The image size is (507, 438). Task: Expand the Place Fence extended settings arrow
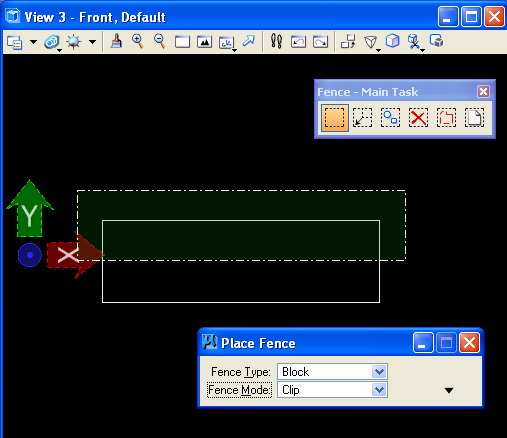coord(449,390)
